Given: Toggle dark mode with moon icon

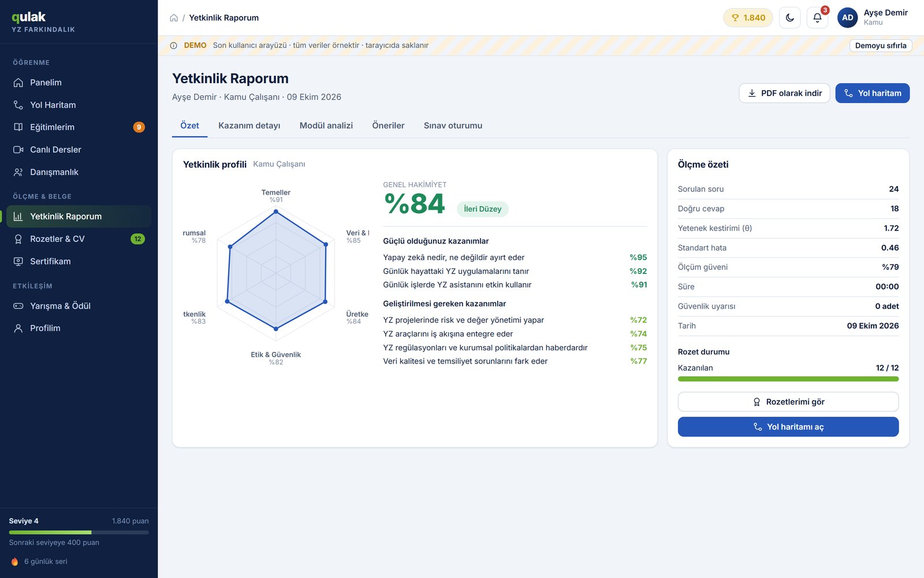Looking at the screenshot, I should click(790, 18).
